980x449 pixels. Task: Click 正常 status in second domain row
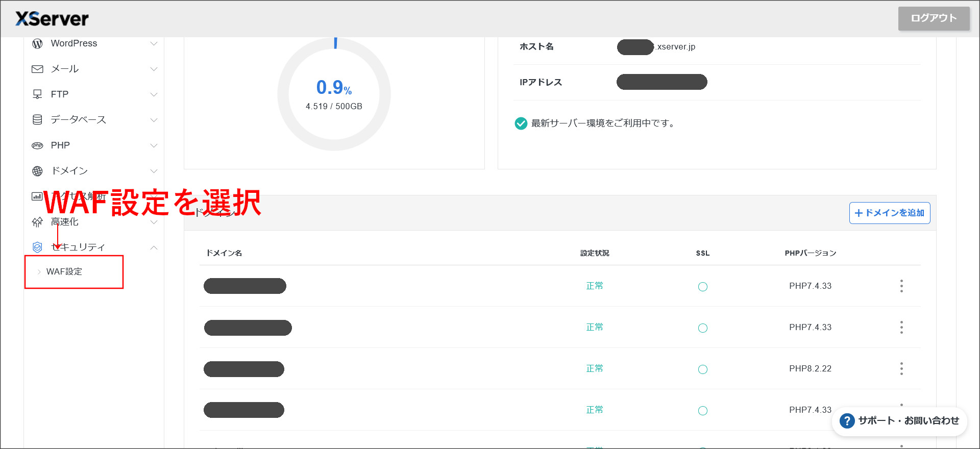595,328
